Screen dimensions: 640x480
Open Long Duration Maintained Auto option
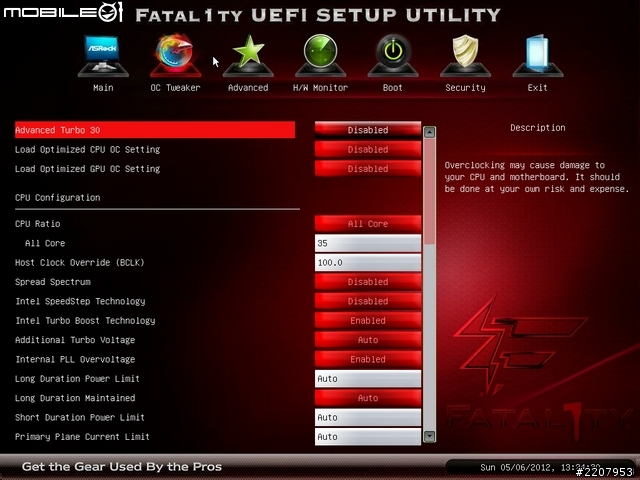[368, 398]
